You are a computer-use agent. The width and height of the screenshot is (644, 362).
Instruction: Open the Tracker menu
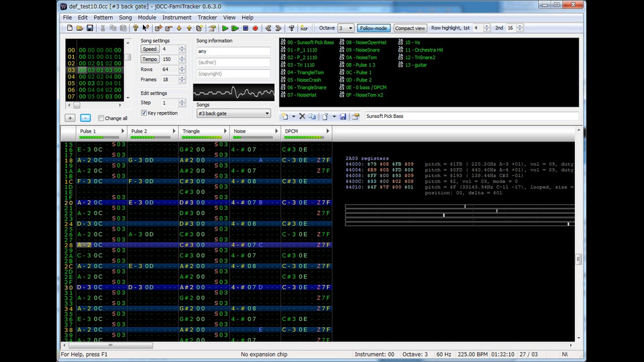207,17
